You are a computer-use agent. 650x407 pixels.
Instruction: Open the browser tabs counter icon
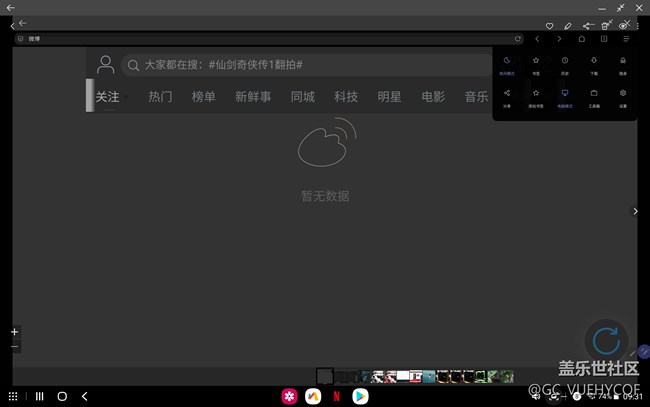pyautogui.click(x=604, y=39)
